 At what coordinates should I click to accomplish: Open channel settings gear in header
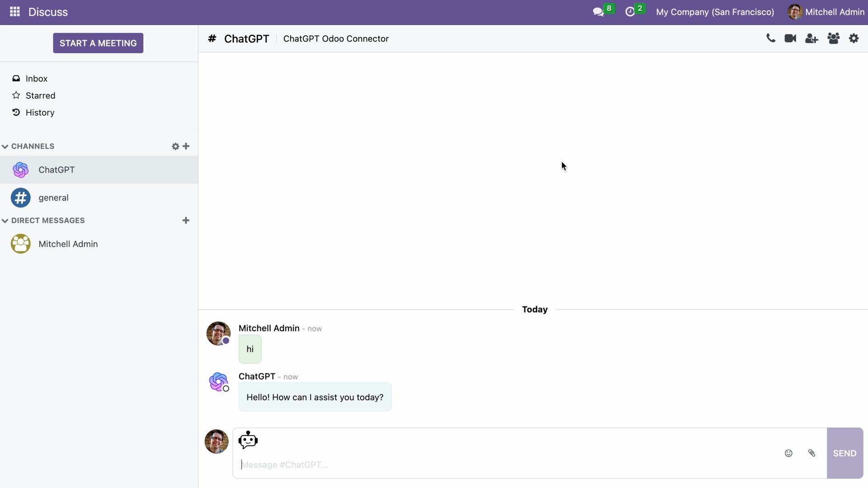pyautogui.click(x=854, y=38)
